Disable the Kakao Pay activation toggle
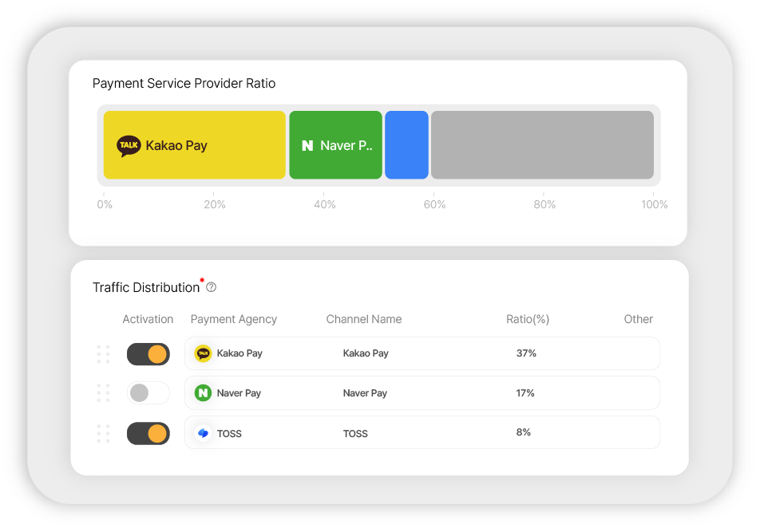The width and height of the screenshot is (760, 532). coord(148,354)
